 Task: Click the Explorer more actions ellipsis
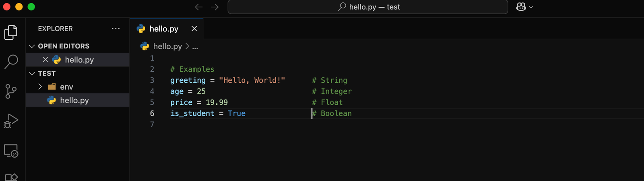pos(116,29)
